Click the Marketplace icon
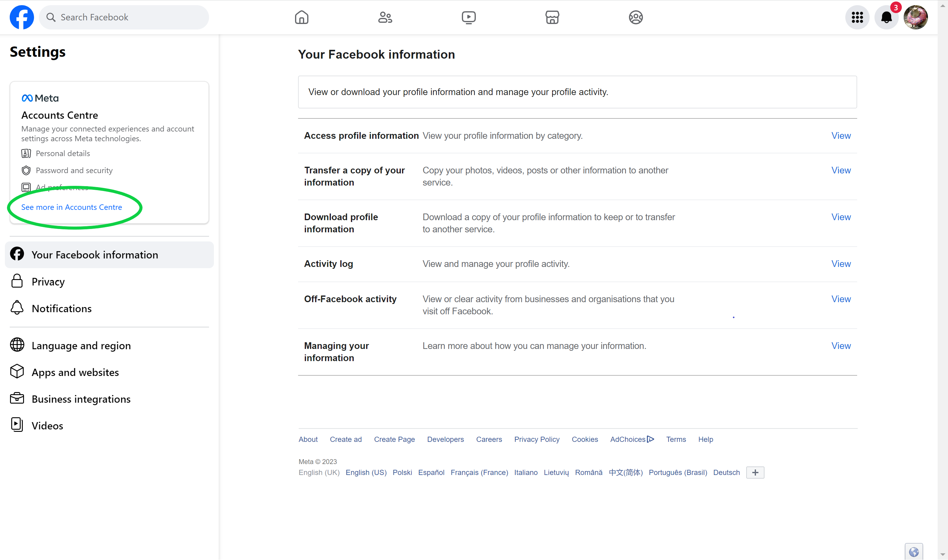This screenshot has width=948, height=560. (x=552, y=17)
